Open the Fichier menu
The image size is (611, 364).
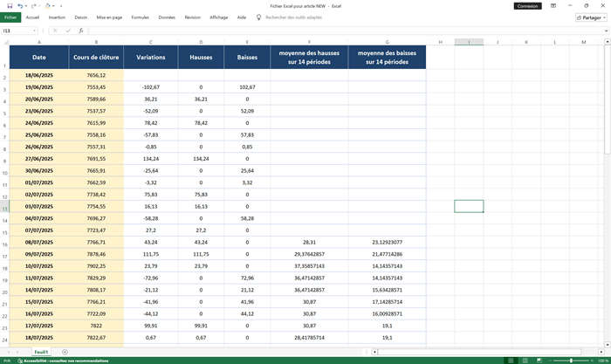coord(10,17)
